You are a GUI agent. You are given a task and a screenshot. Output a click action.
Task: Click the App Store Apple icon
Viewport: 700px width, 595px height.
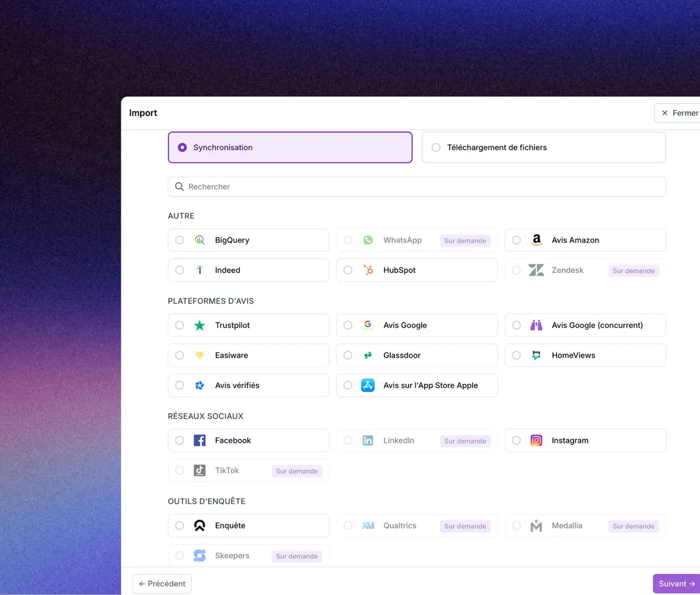tap(368, 385)
